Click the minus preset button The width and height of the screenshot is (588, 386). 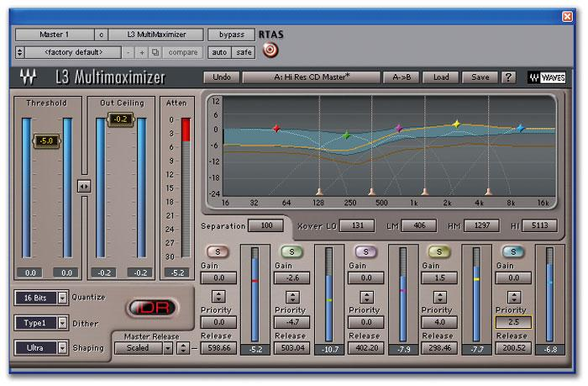click(x=129, y=52)
